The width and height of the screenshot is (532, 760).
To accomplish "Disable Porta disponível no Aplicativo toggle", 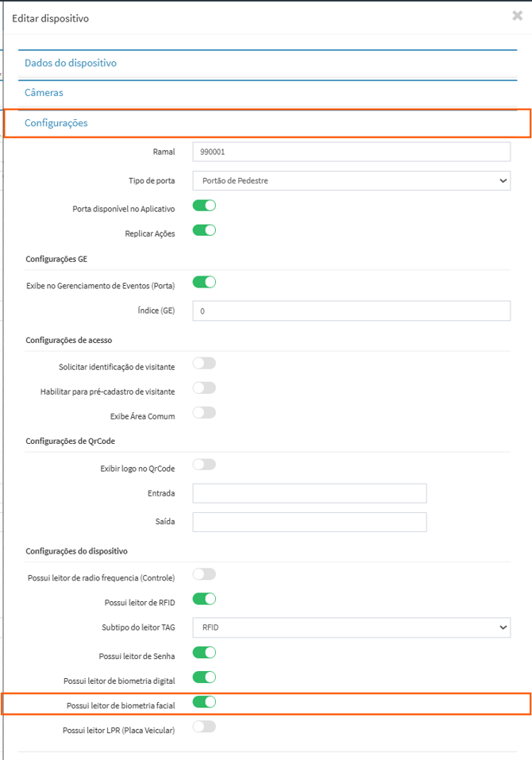I will [x=204, y=206].
